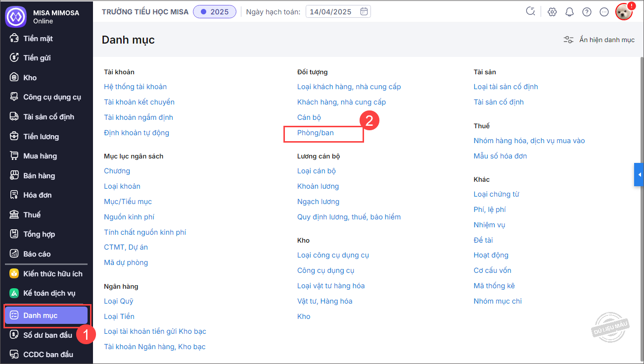Viewport: 644px width, 364px height.
Task: Click the Kiến thức hữu ích icon
Action: [x=14, y=273]
